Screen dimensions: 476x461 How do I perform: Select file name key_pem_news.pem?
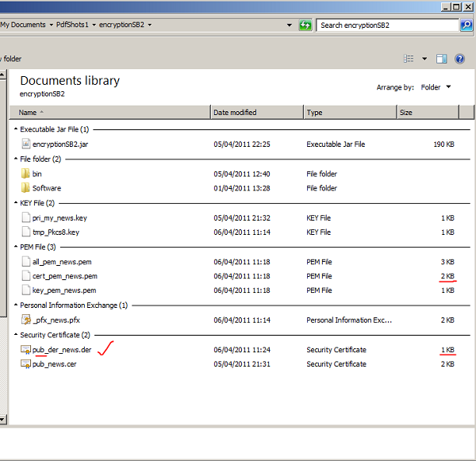(x=64, y=290)
